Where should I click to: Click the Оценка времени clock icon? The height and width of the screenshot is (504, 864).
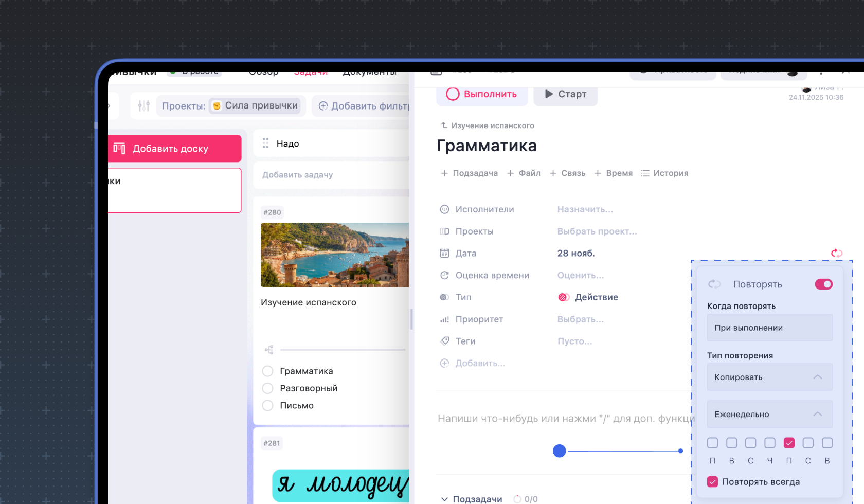tap(445, 275)
